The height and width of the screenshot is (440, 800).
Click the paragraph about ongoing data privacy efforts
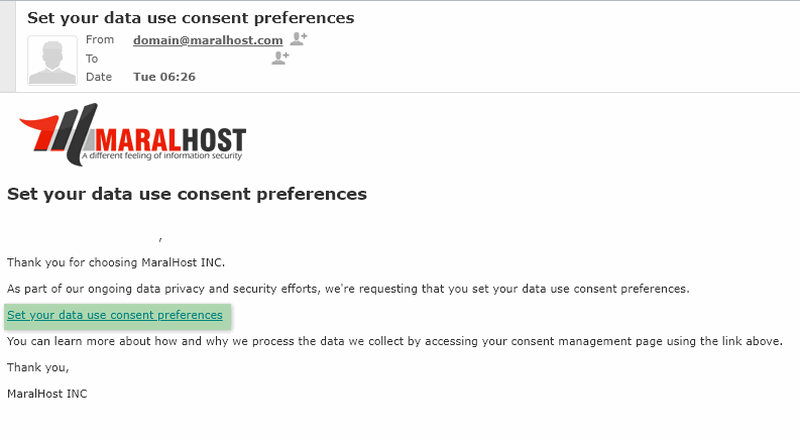(348, 289)
